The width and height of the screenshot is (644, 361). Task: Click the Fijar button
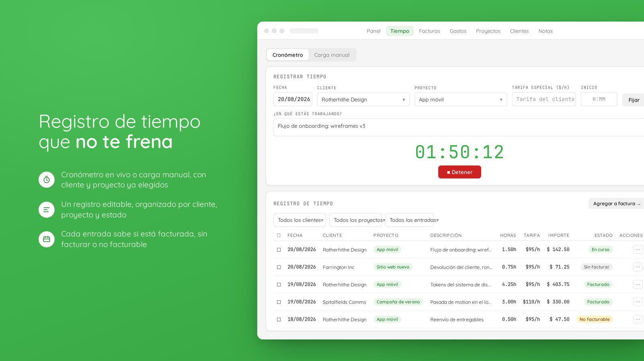coord(634,100)
